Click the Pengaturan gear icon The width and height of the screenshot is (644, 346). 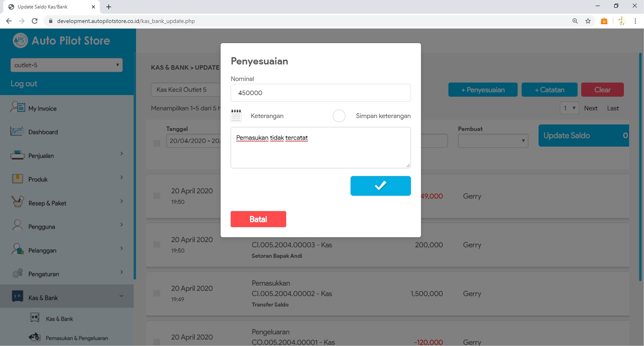[x=17, y=273]
